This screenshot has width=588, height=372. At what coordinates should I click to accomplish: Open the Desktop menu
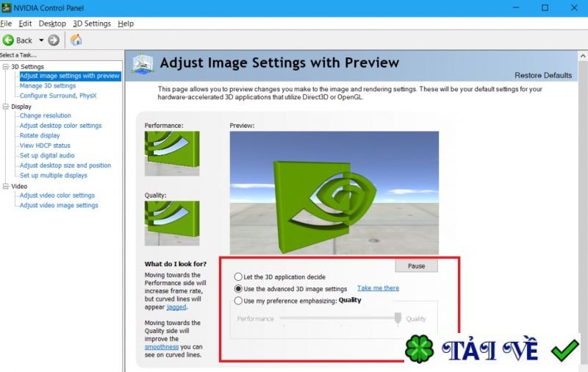click(52, 24)
